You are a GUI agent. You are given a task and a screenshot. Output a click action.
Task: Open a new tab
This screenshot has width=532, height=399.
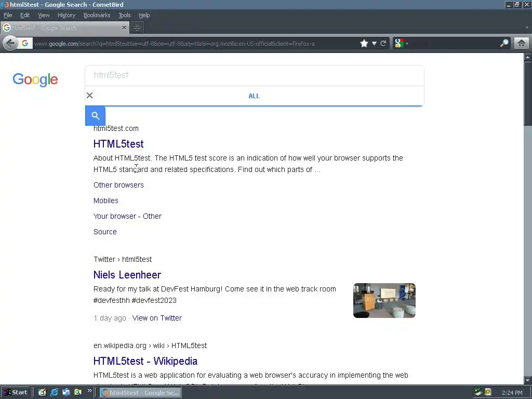[137, 28]
